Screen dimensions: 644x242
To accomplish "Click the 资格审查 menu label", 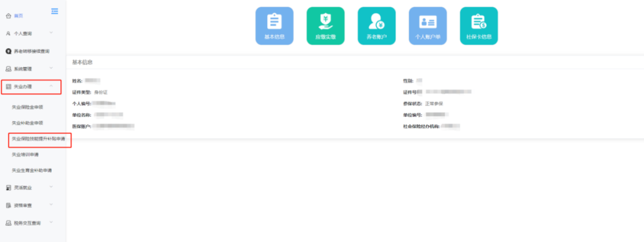I will 23,205.
